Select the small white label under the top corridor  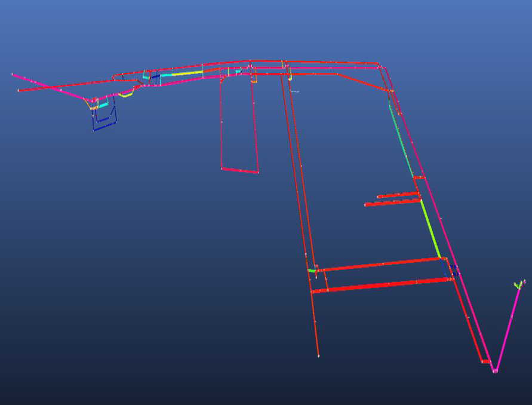click(295, 91)
